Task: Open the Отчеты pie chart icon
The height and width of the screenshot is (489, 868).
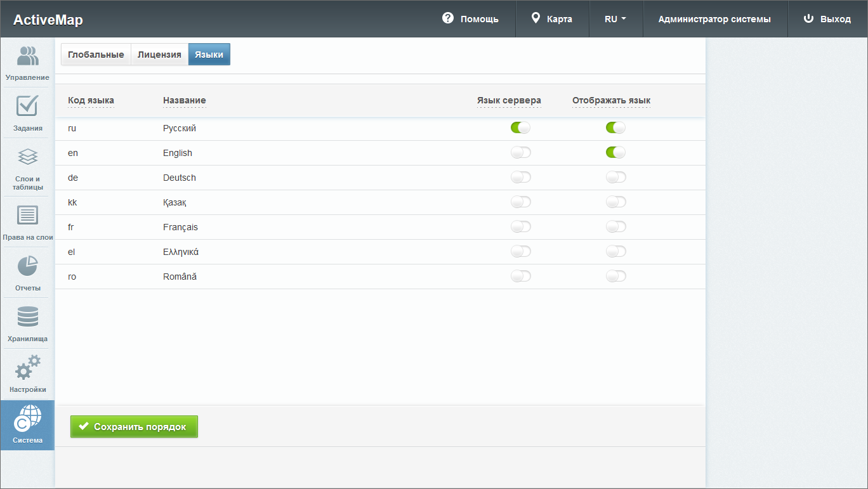Action: [27, 266]
